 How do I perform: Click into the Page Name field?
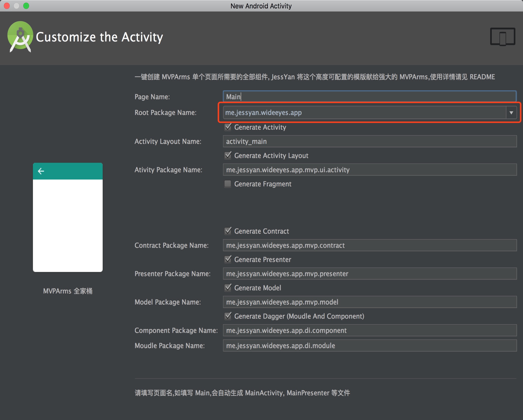coord(369,97)
